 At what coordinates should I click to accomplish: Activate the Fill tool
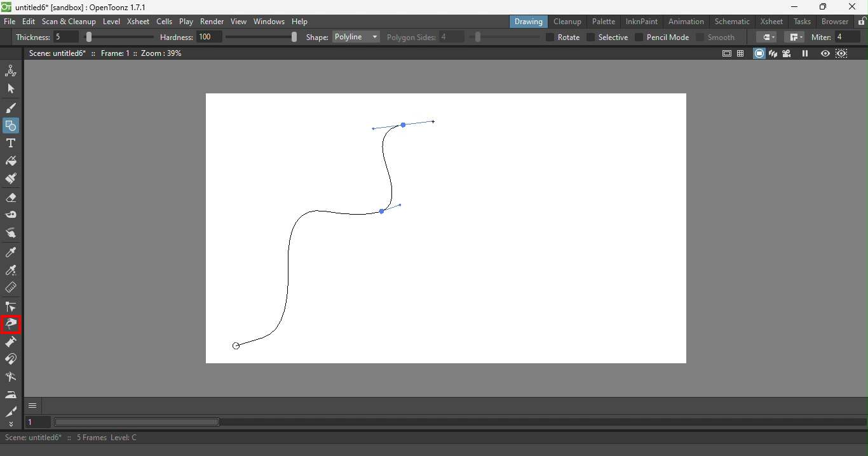[x=11, y=161]
